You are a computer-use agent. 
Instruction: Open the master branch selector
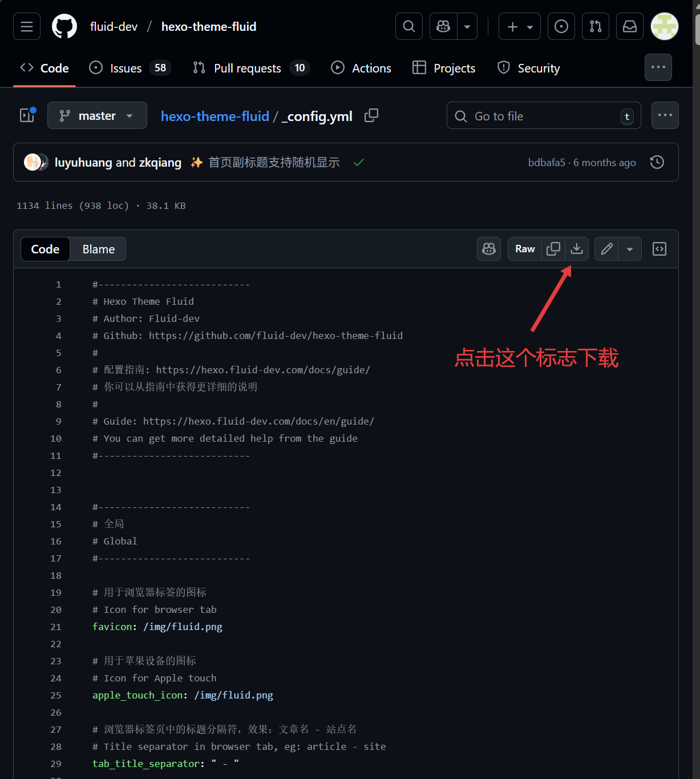97,115
